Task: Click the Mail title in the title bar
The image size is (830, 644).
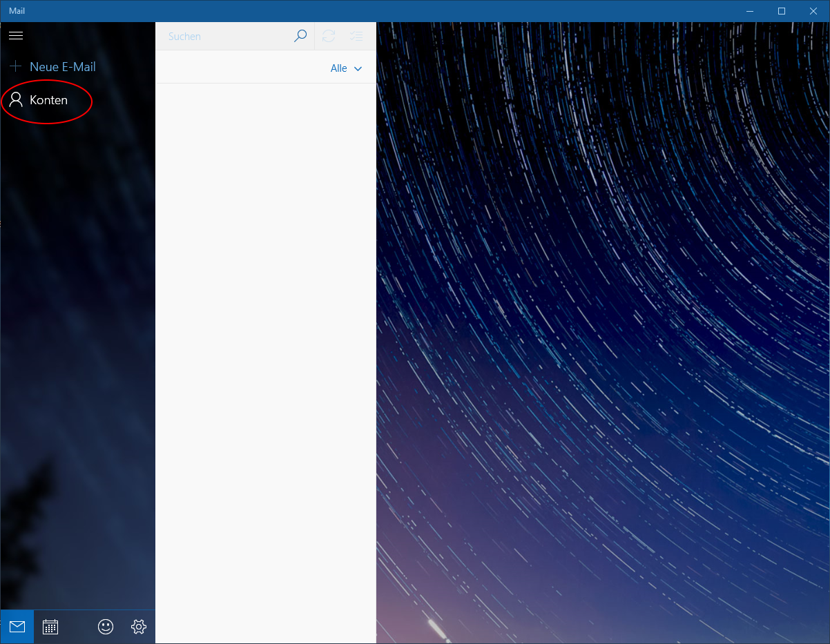Action: tap(17, 11)
